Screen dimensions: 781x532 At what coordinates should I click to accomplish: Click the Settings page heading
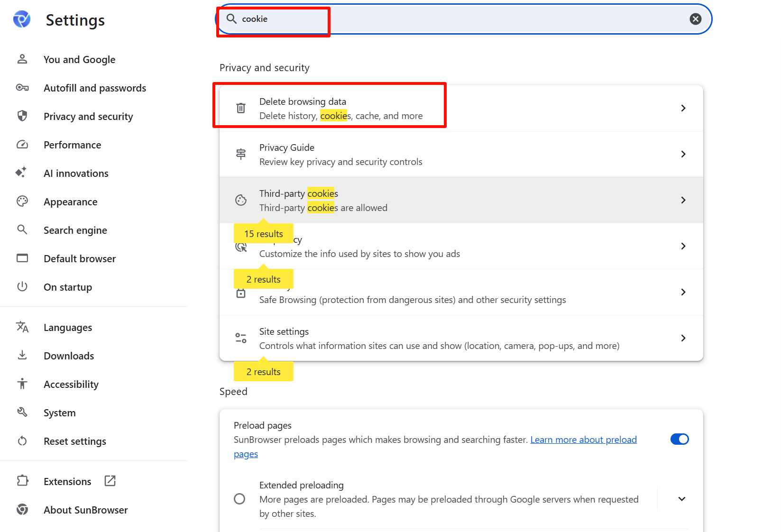click(75, 20)
